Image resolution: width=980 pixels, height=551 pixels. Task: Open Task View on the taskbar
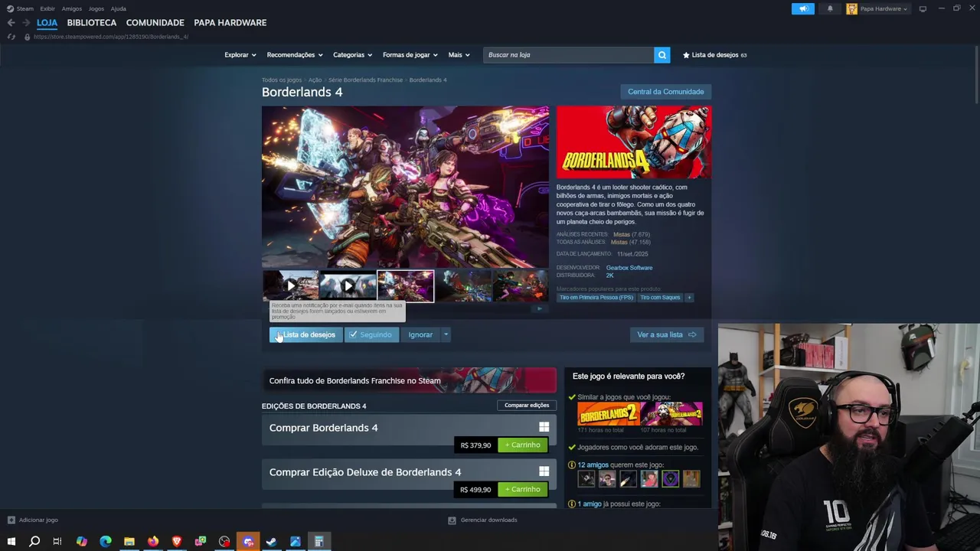click(57, 542)
